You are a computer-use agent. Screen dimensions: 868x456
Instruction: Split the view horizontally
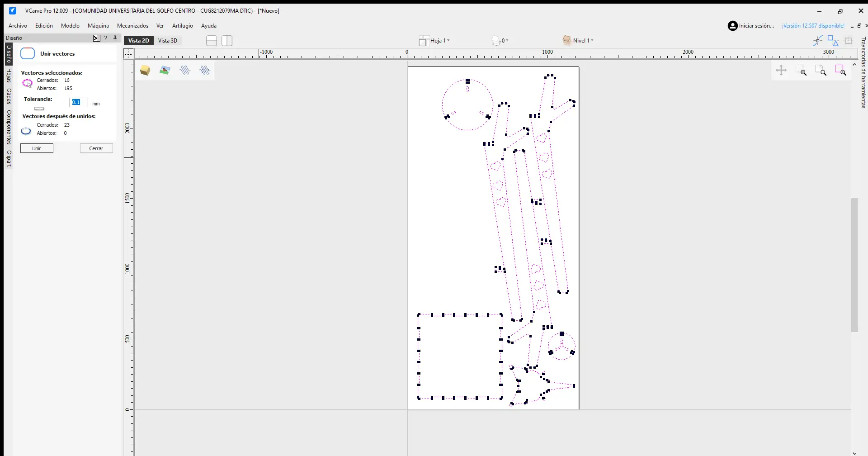tap(212, 41)
